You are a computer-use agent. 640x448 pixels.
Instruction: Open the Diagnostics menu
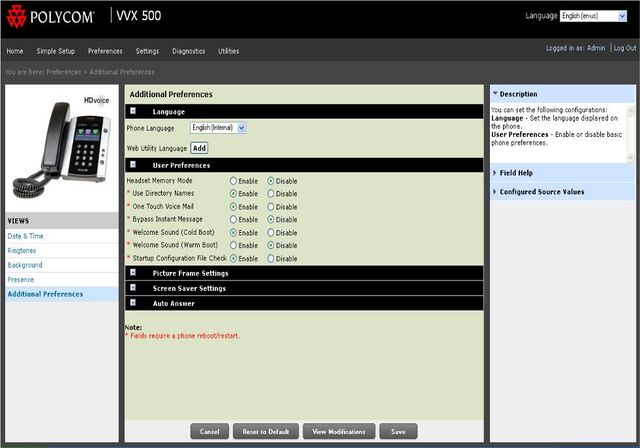coord(188,50)
